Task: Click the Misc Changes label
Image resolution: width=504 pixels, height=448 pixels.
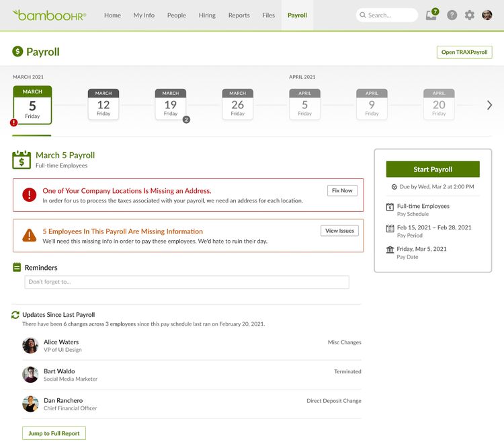Action: tap(345, 342)
